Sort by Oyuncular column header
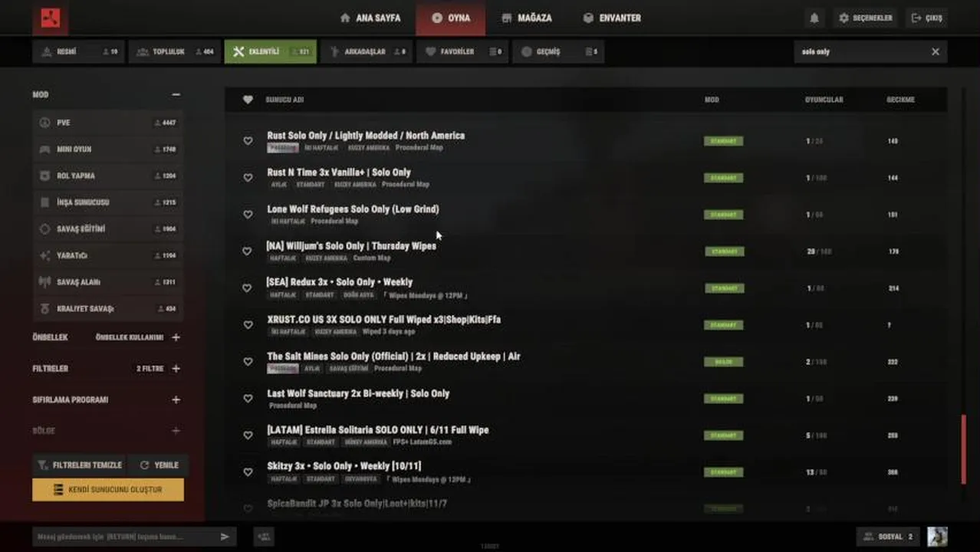 824,100
